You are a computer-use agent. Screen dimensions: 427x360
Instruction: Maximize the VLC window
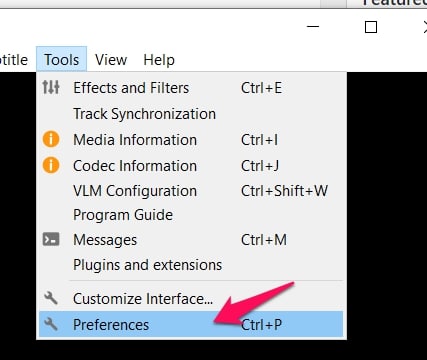pos(371,27)
